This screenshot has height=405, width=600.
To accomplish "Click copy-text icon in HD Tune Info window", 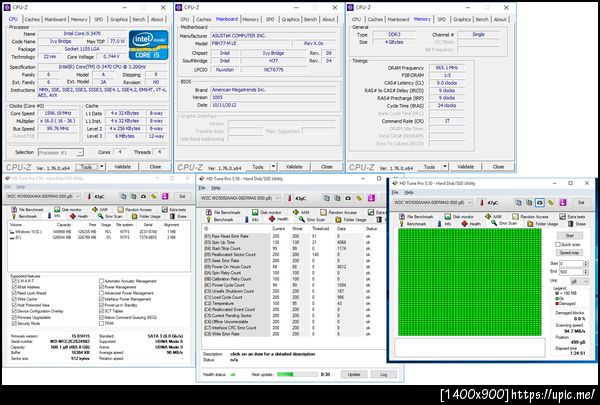I will (123, 196).
